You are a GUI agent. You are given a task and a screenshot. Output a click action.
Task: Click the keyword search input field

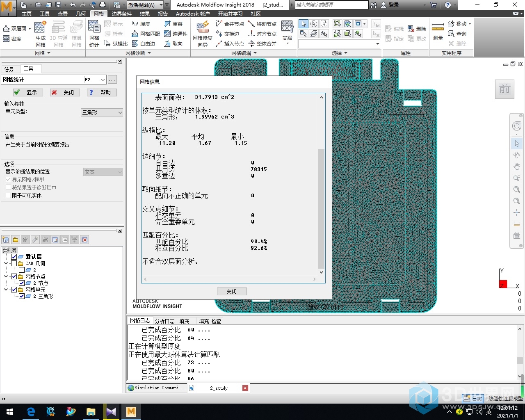pyautogui.click(x=331, y=5)
